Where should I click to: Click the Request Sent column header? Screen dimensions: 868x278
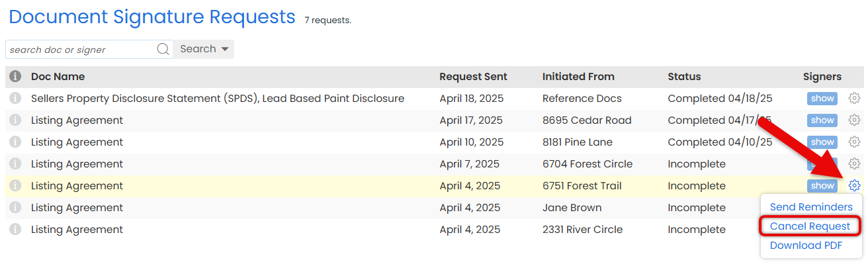coord(473,77)
